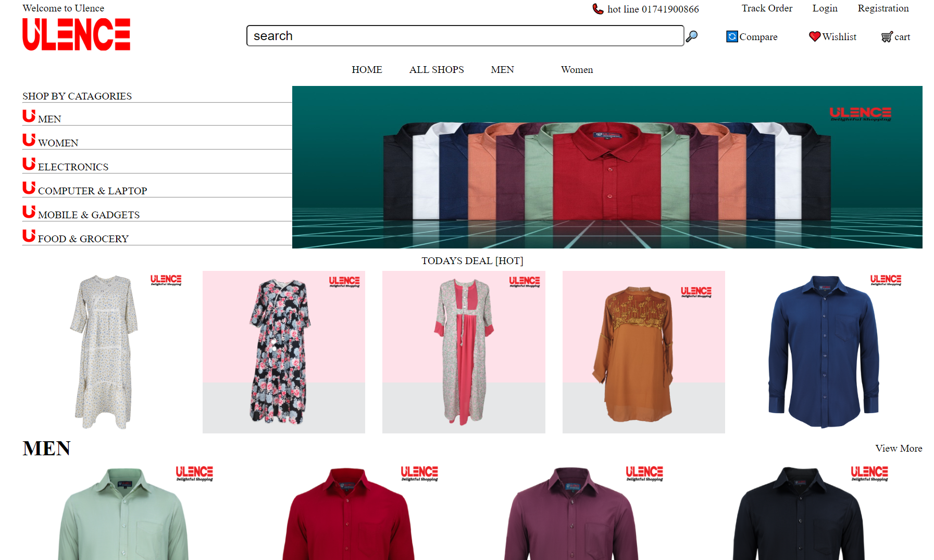Viewport: 934px width, 560px height.
Task: Go to the Login page
Action: coord(825,8)
